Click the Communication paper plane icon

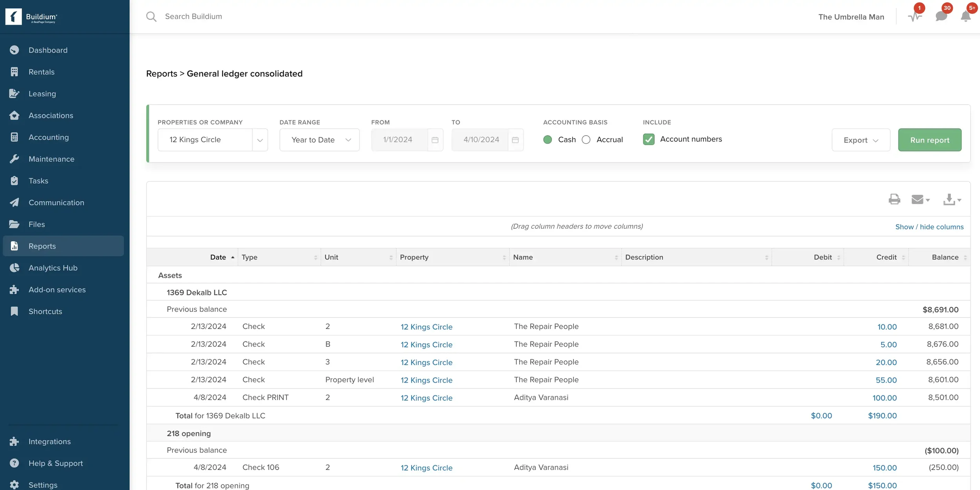tap(15, 202)
